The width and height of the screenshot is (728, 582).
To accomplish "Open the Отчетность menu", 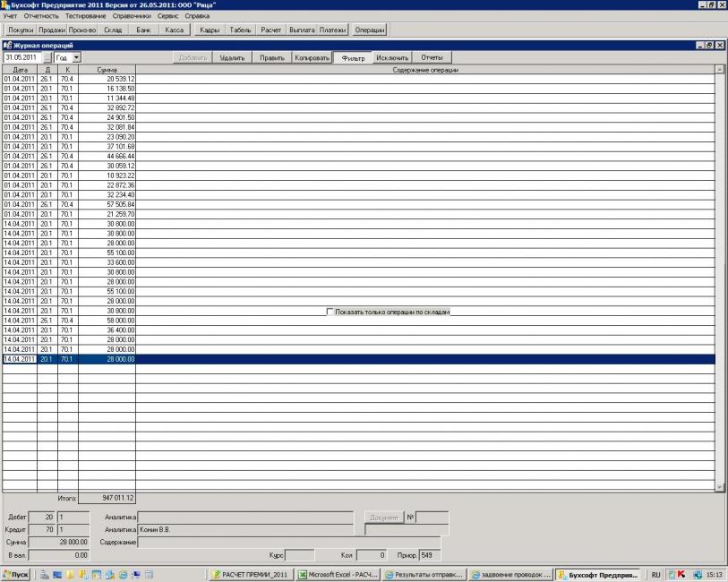I will coord(41,16).
